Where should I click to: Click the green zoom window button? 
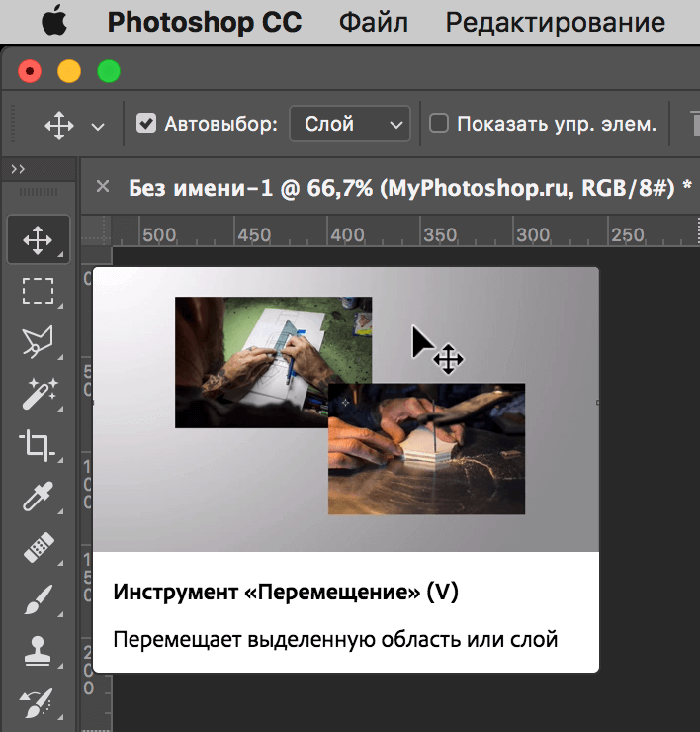tap(109, 71)
